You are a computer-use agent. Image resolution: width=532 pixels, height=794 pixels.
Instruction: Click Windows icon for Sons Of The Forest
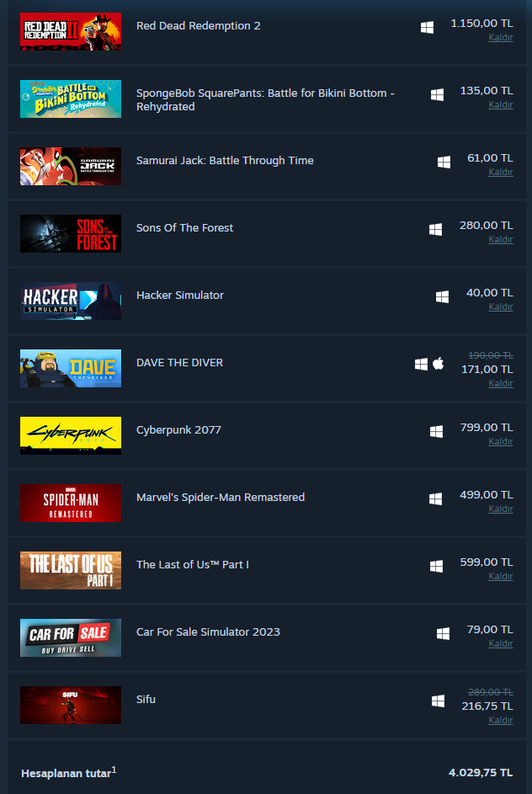tap(435, 229)
